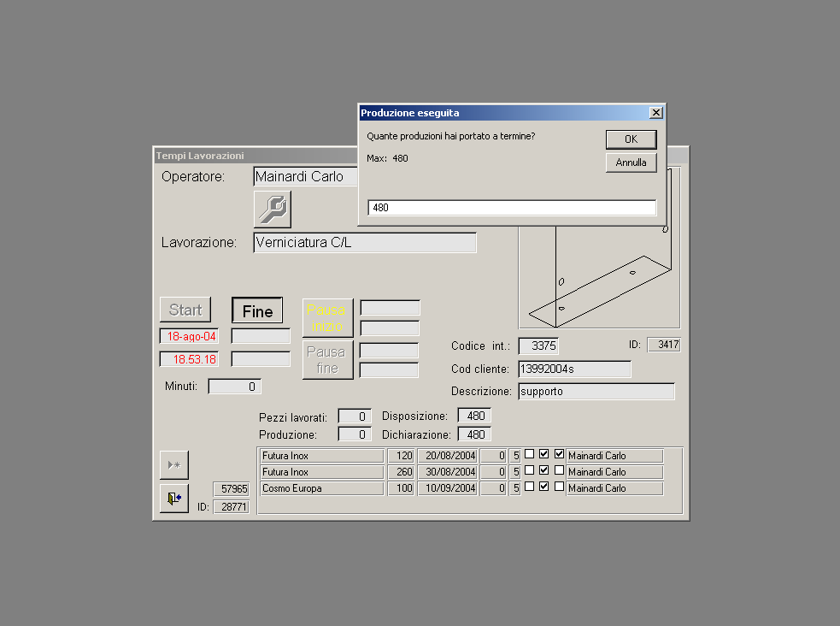Click the Disposizione field showing 480
This screenshot has height=626, width=840.
[x=474, y=416]
